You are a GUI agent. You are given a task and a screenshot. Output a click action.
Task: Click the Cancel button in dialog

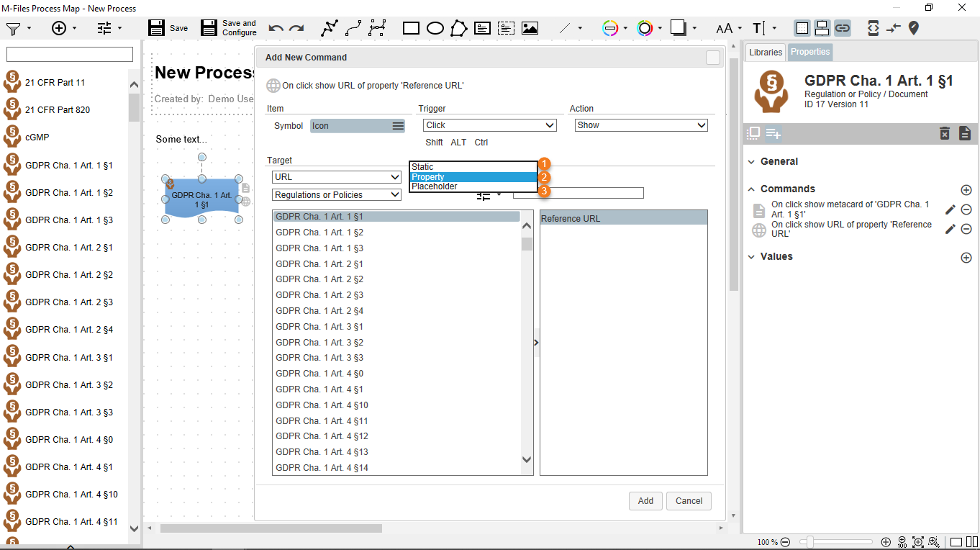tap(689, 501)
